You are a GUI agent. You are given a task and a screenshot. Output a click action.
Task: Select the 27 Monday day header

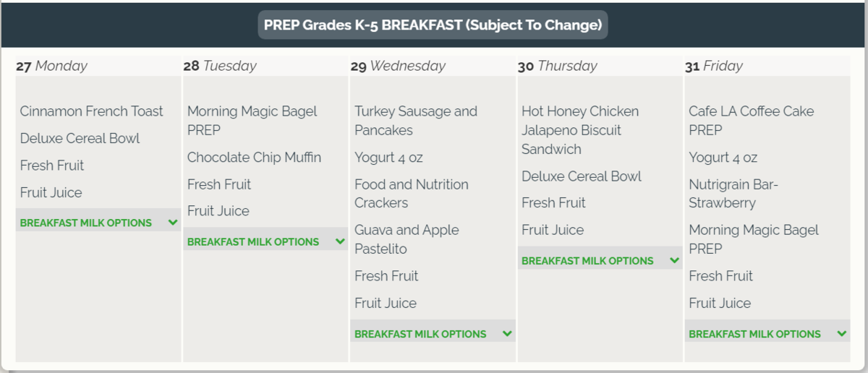tap(51, 66)
